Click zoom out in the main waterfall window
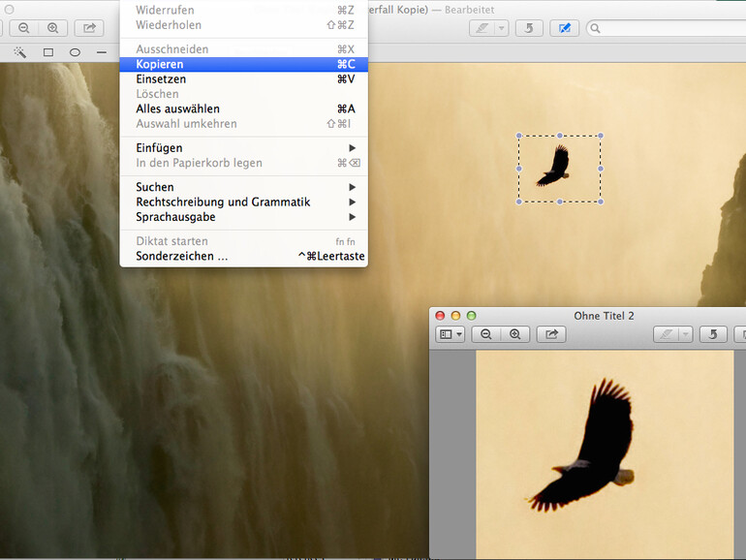 point(24,28)
